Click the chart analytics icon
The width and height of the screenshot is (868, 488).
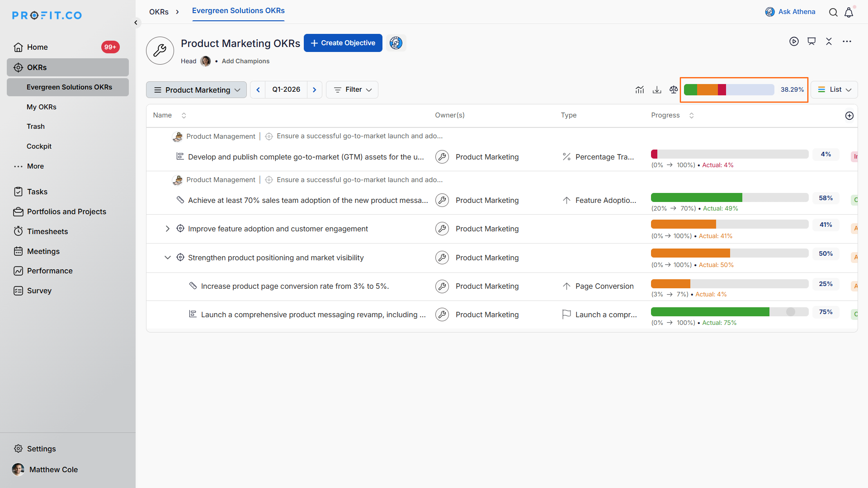(639, 90)
